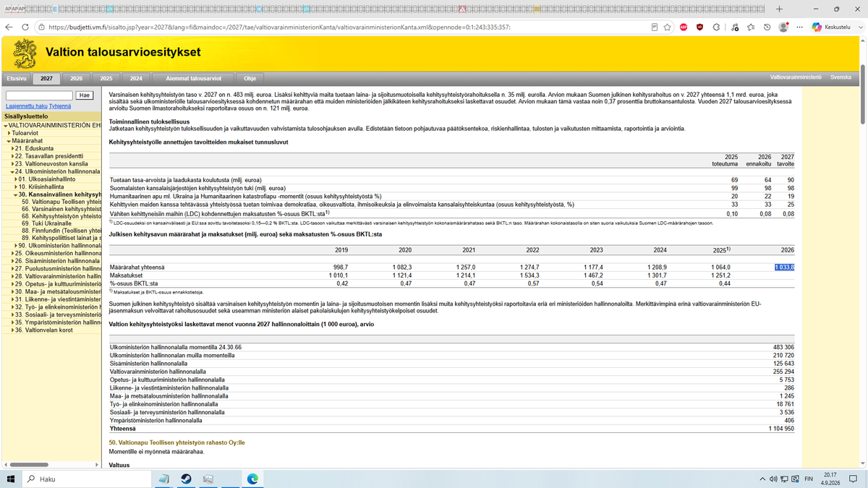Collapse the Määrärahat tree node
The height and width of the screenshot is (488, 868).
(7, 140)
